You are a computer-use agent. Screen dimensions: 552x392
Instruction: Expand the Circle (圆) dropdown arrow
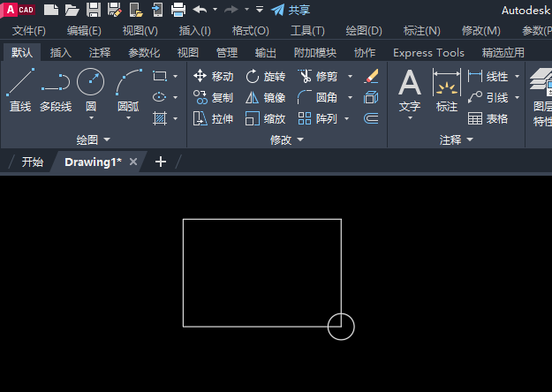(x=91, y=118)
